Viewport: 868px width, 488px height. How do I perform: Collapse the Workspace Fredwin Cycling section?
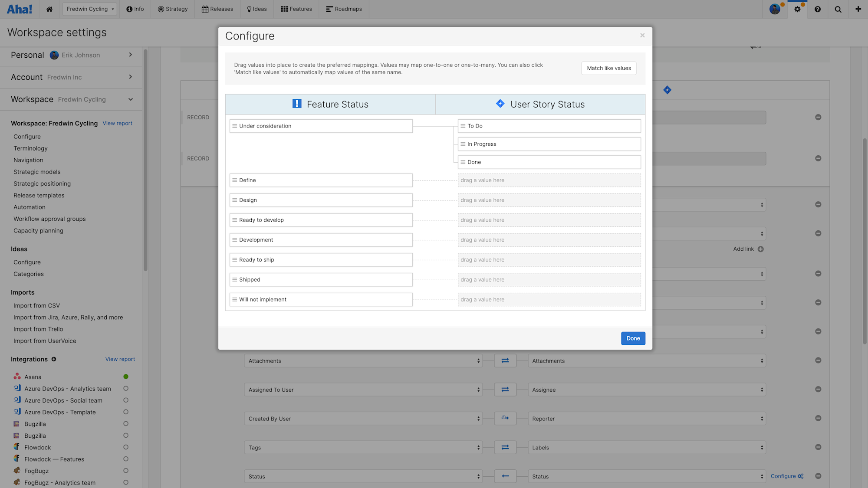click(130, 99)
